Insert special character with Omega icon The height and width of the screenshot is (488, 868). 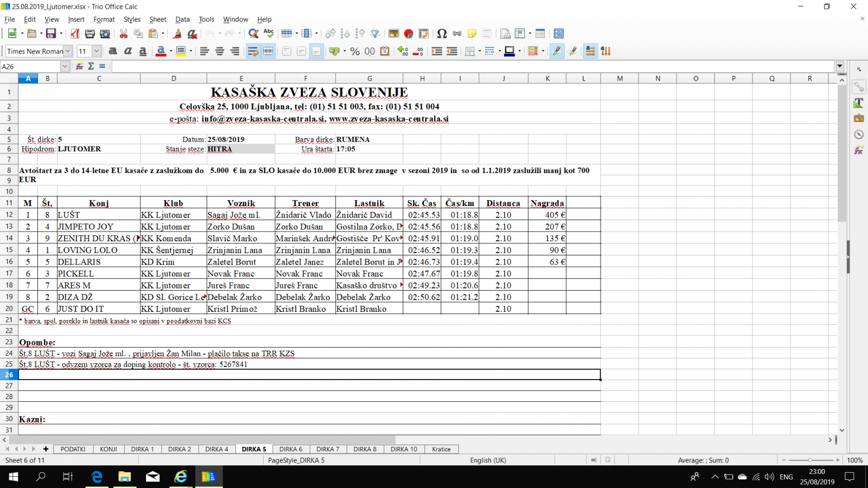point(442,34)
